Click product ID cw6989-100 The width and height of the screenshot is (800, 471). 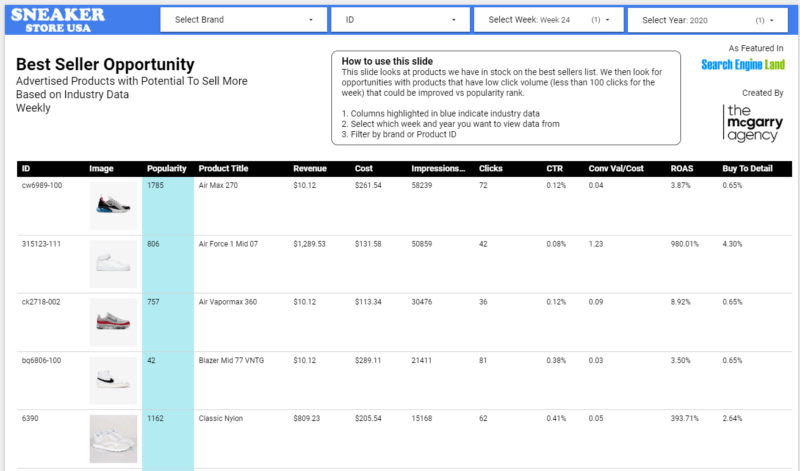[41, 185]
